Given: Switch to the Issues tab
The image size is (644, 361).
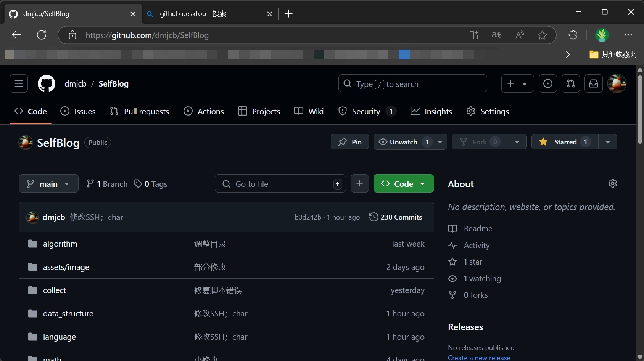Looking at the screenshot, I should [x=78, y=111].
